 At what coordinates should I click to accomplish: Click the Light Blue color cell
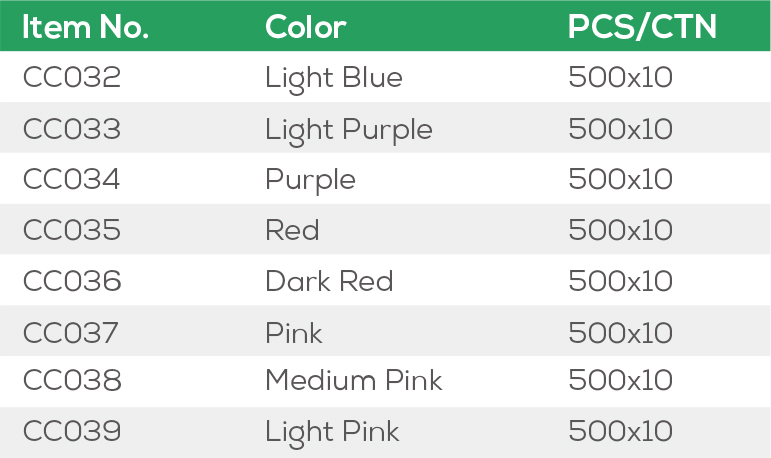coord(334,78)
